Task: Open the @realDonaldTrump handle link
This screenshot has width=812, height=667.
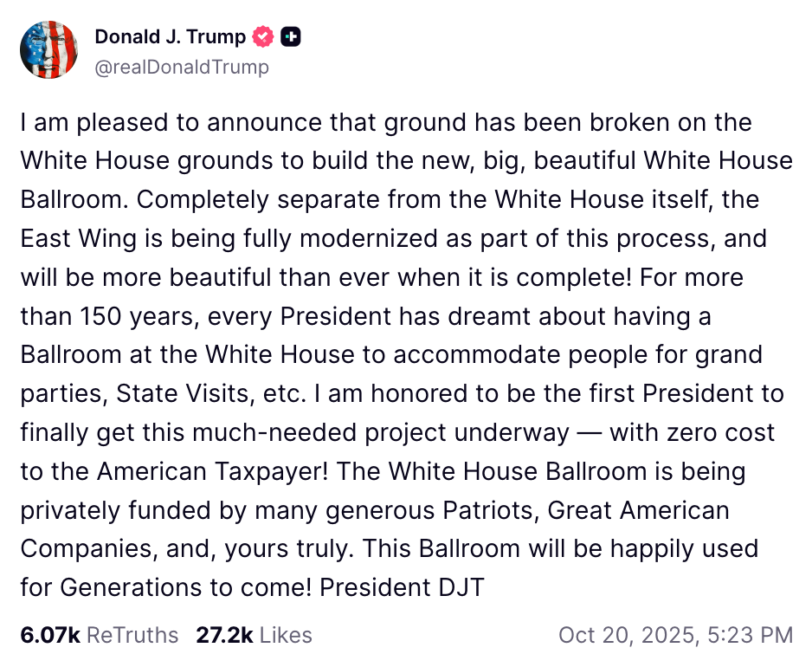Action: tap(181, 67)
